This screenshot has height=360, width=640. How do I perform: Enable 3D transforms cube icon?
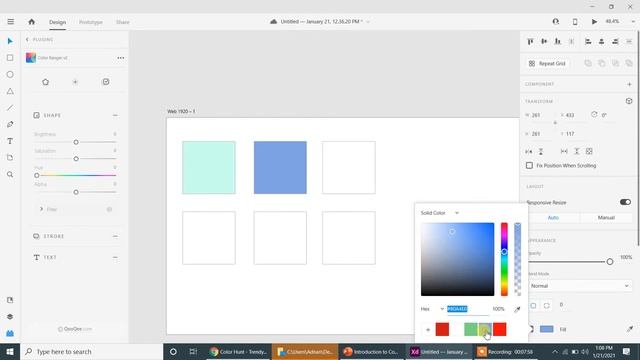[629, 101]
